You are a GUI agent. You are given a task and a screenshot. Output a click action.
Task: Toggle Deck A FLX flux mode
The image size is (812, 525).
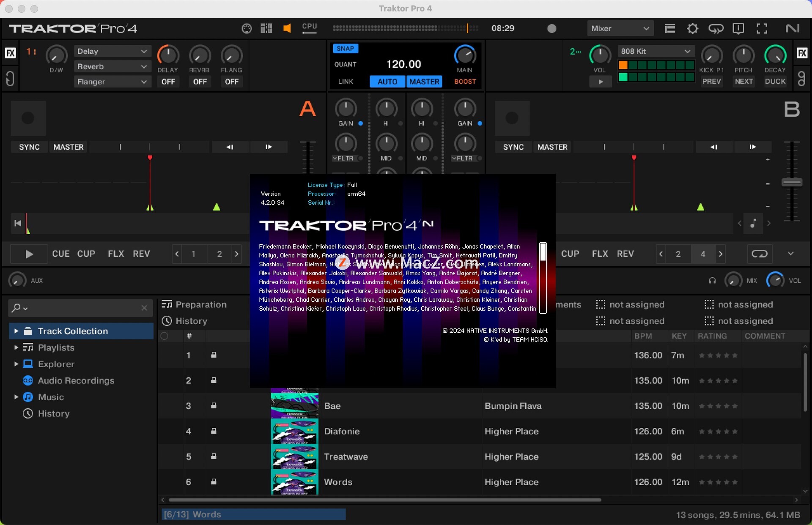[115, 254]
